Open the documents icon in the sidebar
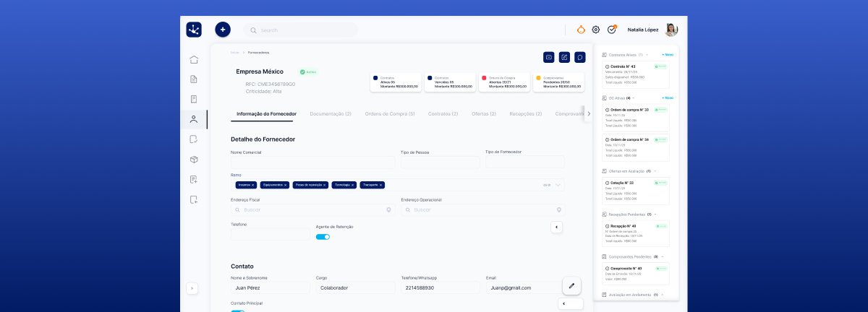This screenshot has height=312, width=868. click(x=194, y=79)
